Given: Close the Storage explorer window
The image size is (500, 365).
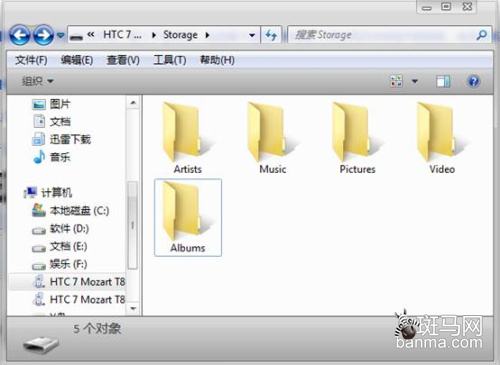Looking at the screenshot, I should 467,7.
